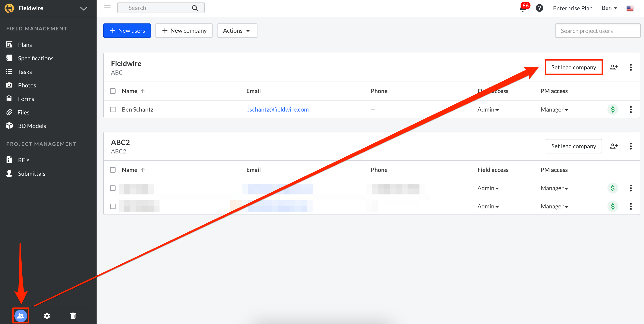Click green dollar icon for Ben Schantz
Screen dimensions: 644x324
(612, 110)
